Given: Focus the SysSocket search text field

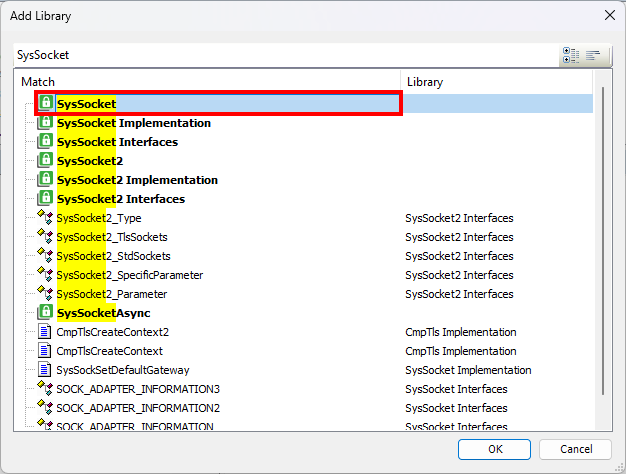Looking at the screenshot, I should pyautogui.click(x=285, y=55).
